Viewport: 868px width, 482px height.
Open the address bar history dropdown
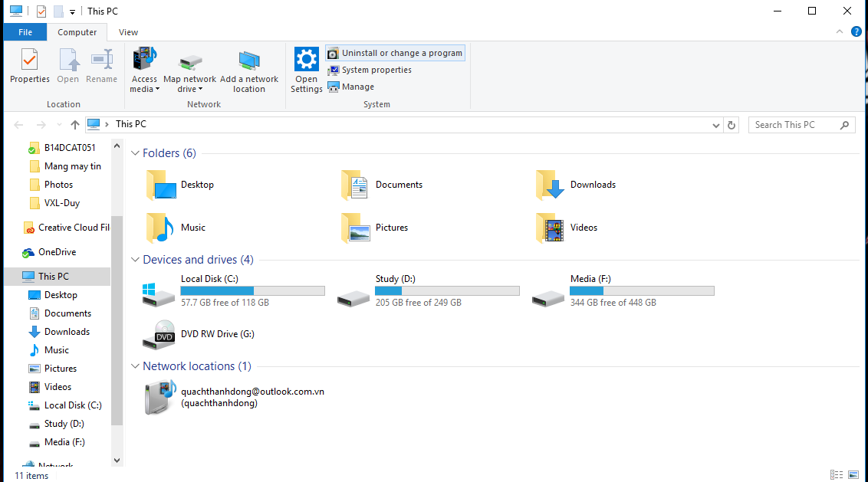716,125
